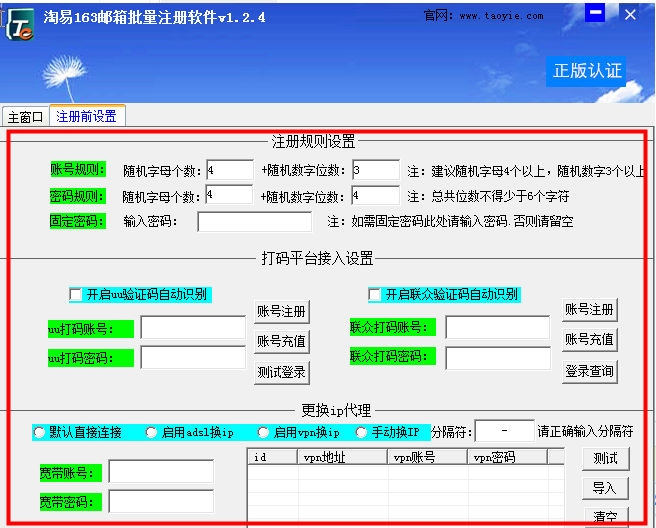Edit password rule random letter count field
This screenshot has height=528, width=656.
229,195
